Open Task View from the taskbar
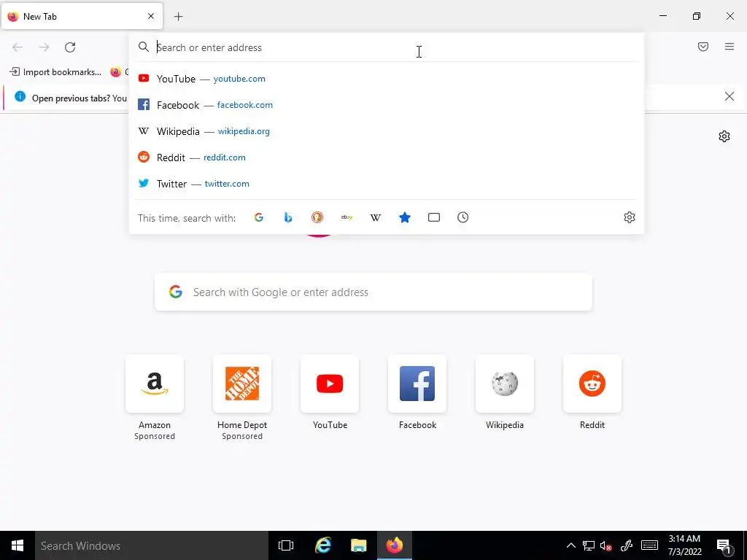747x560 pixels. 286,545
